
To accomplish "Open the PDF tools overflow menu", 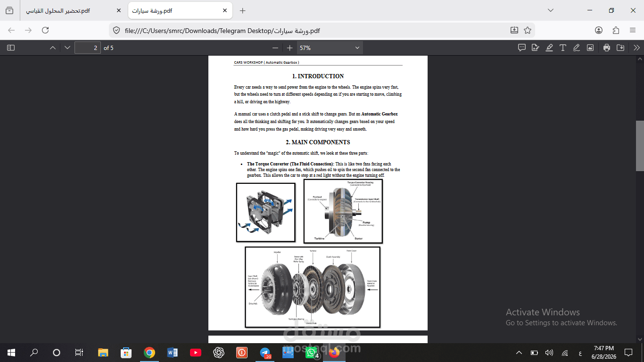I will [x=636, y=48].
